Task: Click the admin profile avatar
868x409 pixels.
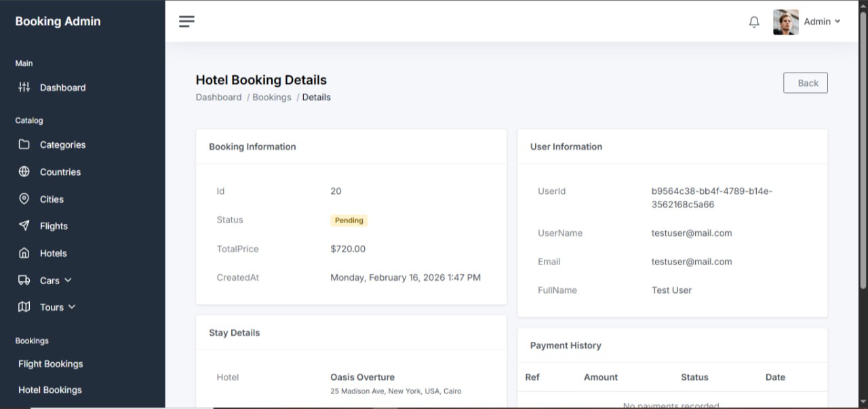Action: 785,22
